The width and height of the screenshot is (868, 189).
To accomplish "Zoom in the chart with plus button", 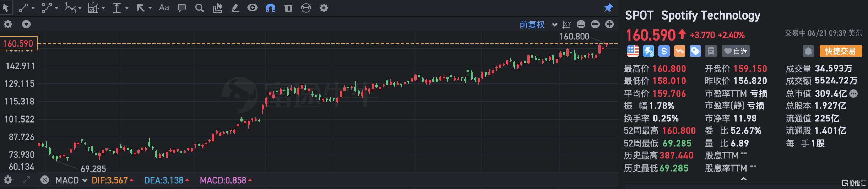I will pos(609,24).
